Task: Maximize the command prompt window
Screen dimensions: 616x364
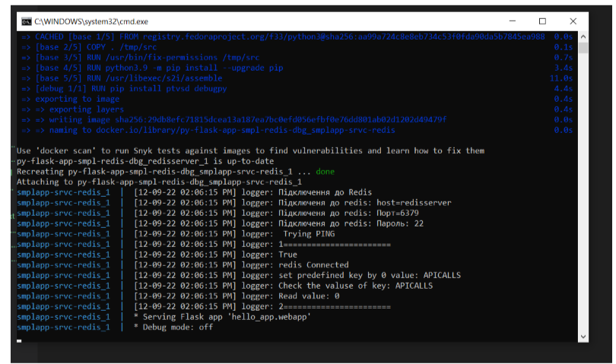Action: point(542,21)
